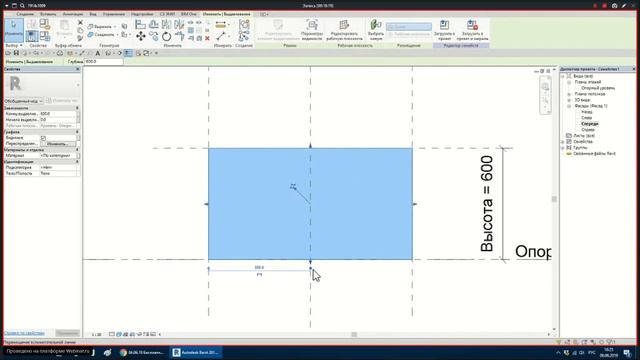Open the Chrome window in the taskbar
The width and height of the screenshot is (640, 360).
point(141,352)
